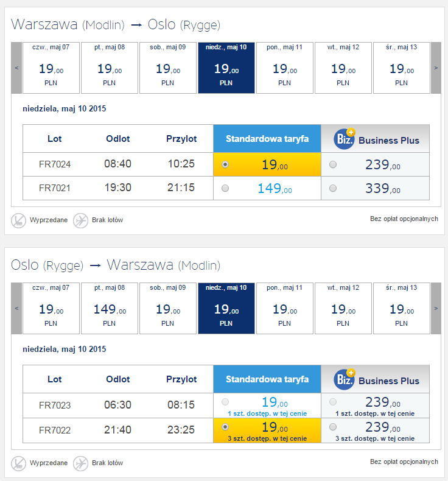The image size is (448, 481).
Task: Pick pon., maj 11 outbound date tab
Action: [284, 68]
